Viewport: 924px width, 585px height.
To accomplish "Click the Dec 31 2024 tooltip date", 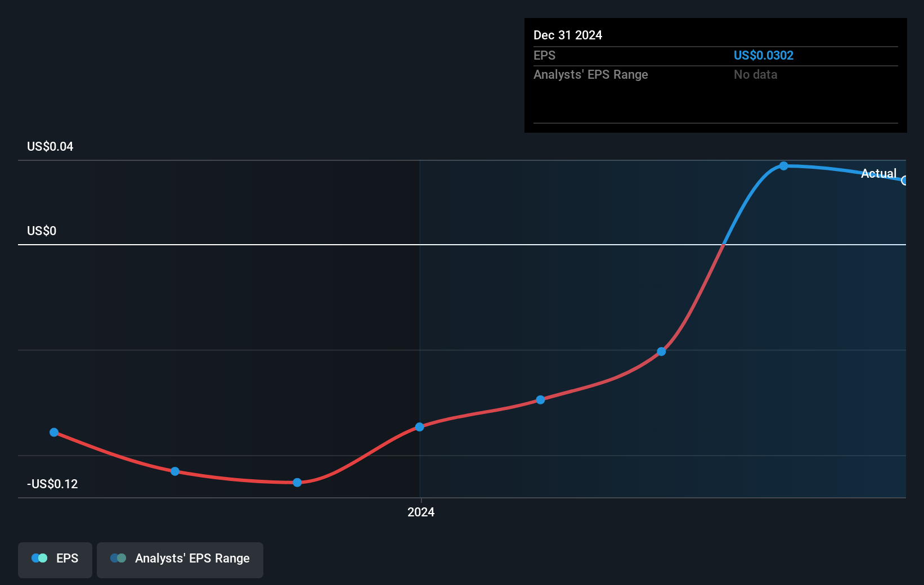I will 567,35.
